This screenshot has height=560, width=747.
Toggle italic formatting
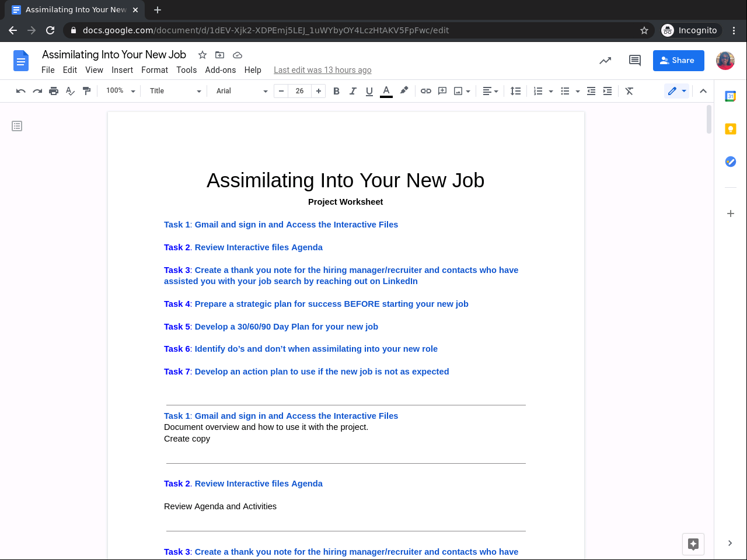[352, 91]
